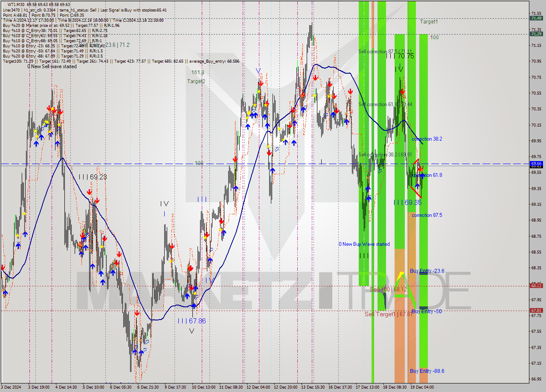Click the '12 Dec 20:00' date axis label
Viewport: 546px width, 392px height.
pos(285,387)
